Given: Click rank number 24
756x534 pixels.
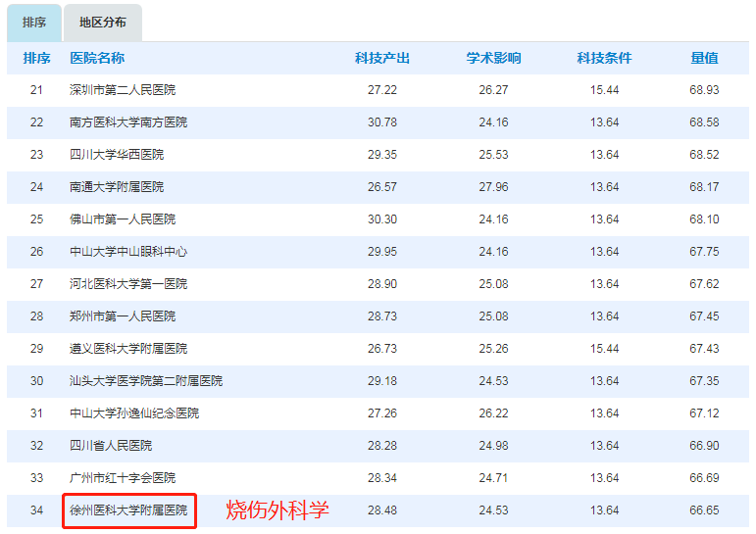Looking at the screenshot, I should pos(36,187).
